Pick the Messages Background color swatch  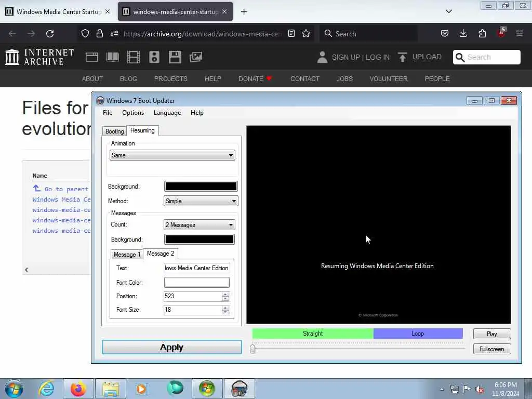[199, 239]
